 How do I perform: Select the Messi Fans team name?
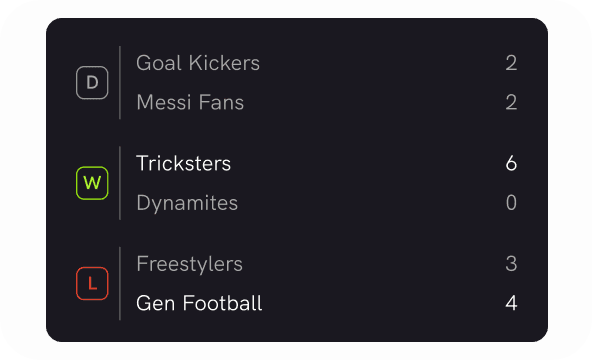pyautogui.click(x=190, y=102)
